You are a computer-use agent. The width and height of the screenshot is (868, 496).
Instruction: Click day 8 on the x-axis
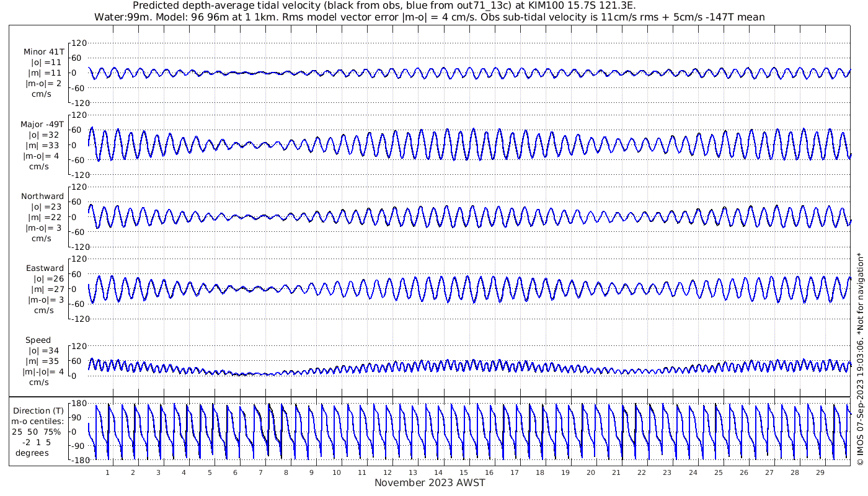click(x=286, y=472)
